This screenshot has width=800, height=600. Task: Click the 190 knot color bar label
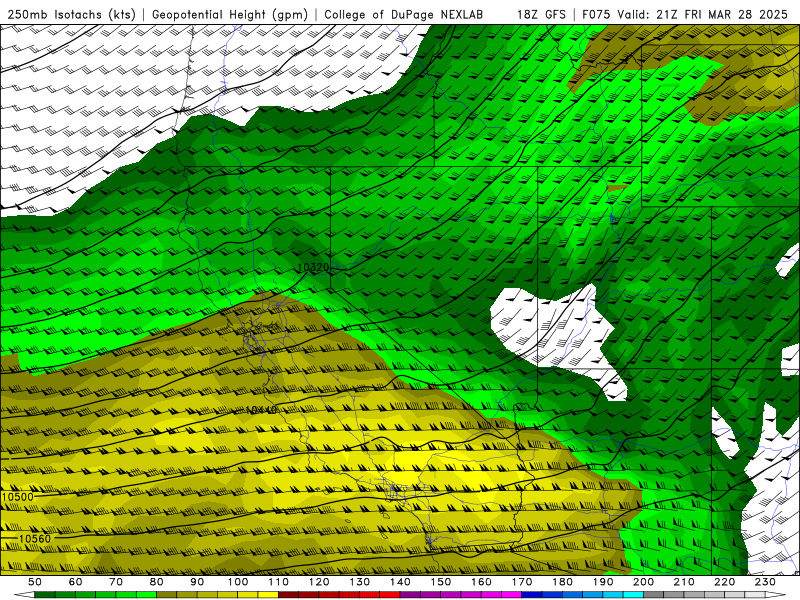click(x=603, y=582)
